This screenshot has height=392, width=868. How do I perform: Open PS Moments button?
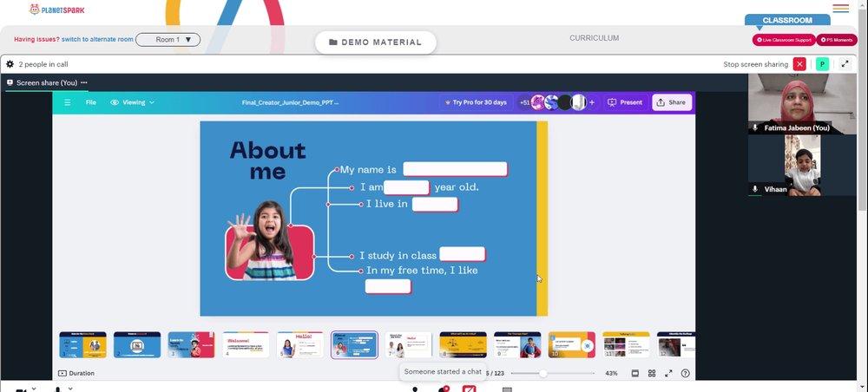tap(836, 40)
